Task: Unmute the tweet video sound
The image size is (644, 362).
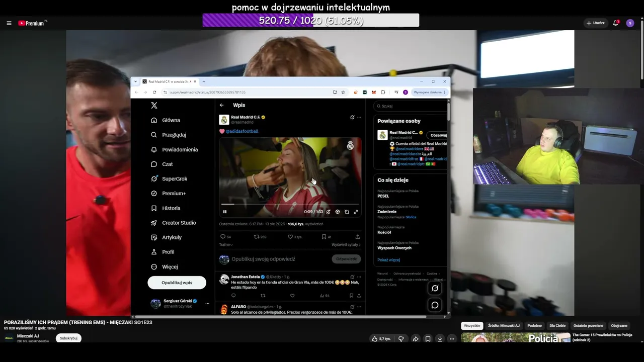Action: [x=329, y=212]
